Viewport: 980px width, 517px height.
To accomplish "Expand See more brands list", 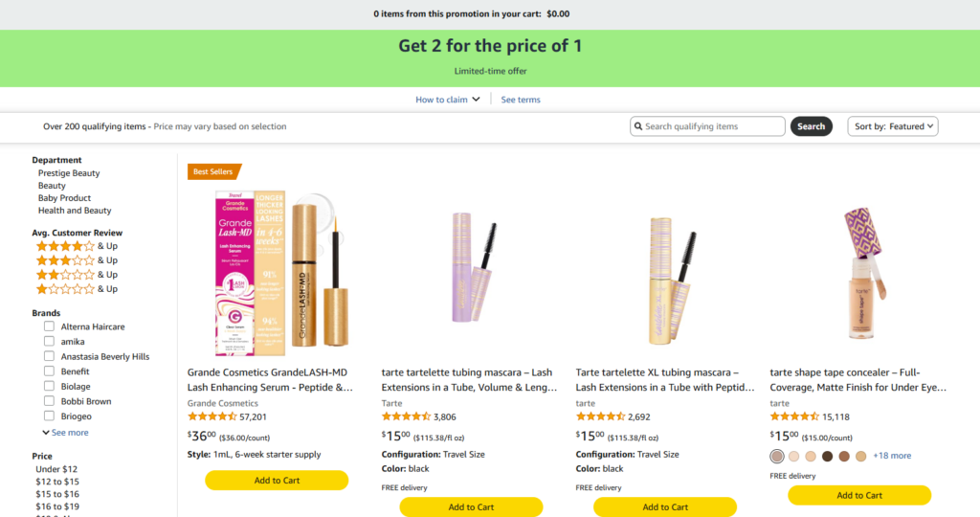I will point(65,433).
